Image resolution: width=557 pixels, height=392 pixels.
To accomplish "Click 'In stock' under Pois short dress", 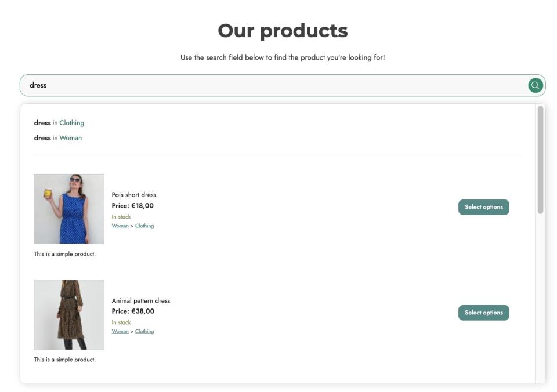I will click(121, 217).
